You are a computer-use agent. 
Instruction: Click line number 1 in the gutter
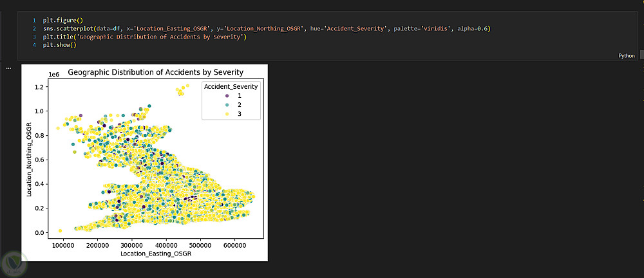tap(33, 21)
